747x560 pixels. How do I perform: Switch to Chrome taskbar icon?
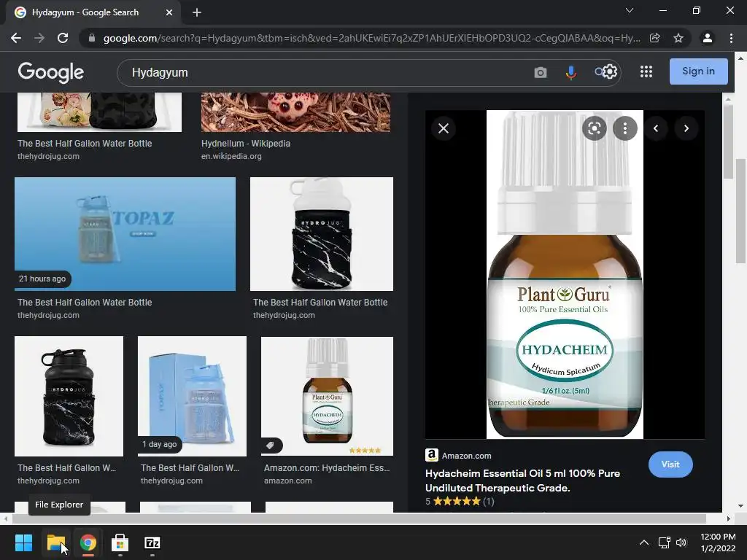(x=88, y=542)
